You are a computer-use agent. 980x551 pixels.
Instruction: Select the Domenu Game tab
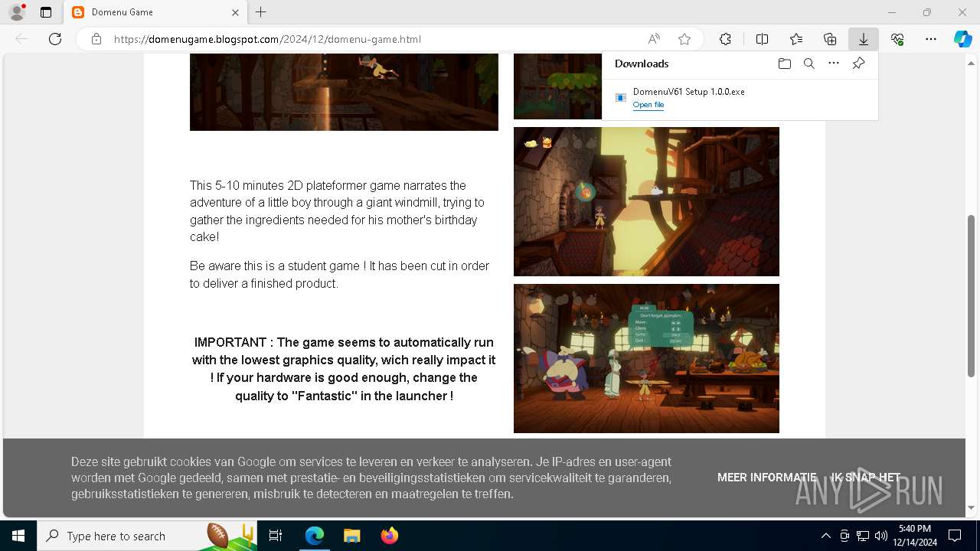pos(155,12)
